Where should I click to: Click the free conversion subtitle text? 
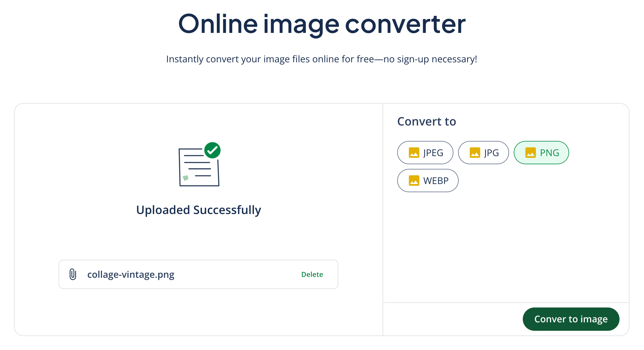tap(322, 59)
